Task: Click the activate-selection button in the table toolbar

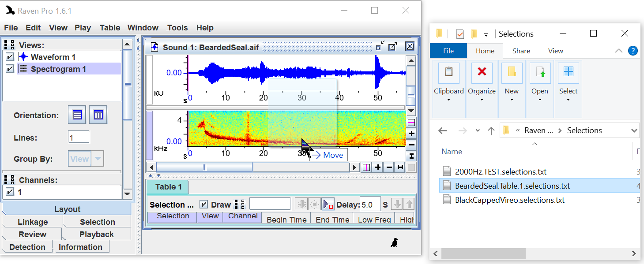Action: coord(314,204)
